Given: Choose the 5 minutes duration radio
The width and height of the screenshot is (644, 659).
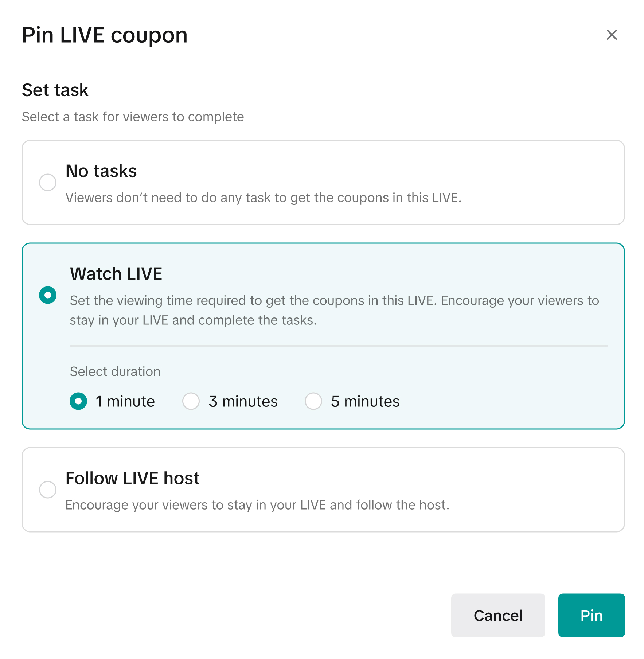Looking at the screenshot, I should [x=313, y=401].
